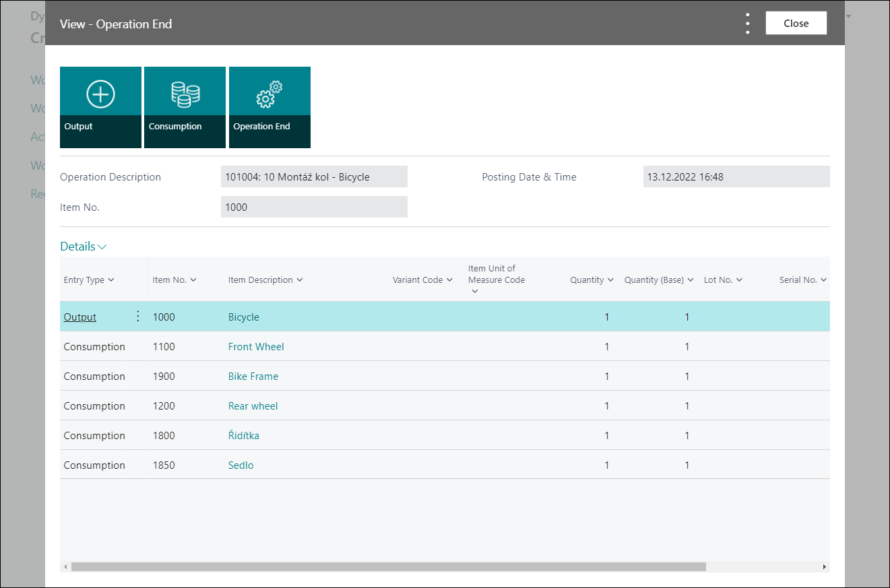Image resolution: width=890 pixels, height=588 pixels.
Task: Click the Front Wheel description link
Action: click(256, 346)
